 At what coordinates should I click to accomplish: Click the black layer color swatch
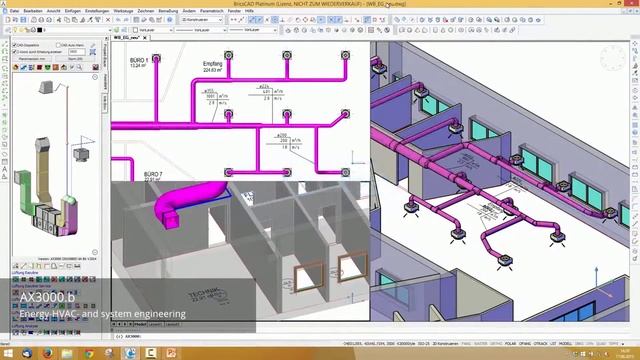pos(40,30)
